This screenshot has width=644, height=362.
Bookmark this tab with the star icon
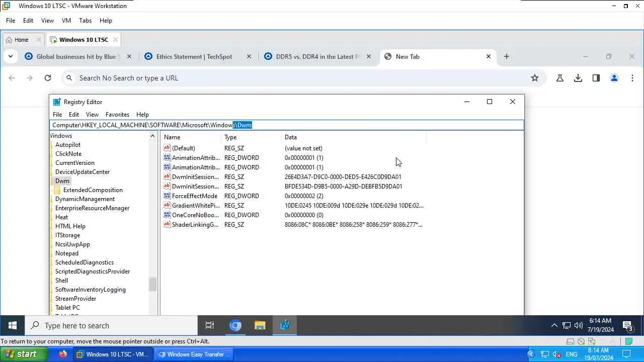[x=535, y=78]
